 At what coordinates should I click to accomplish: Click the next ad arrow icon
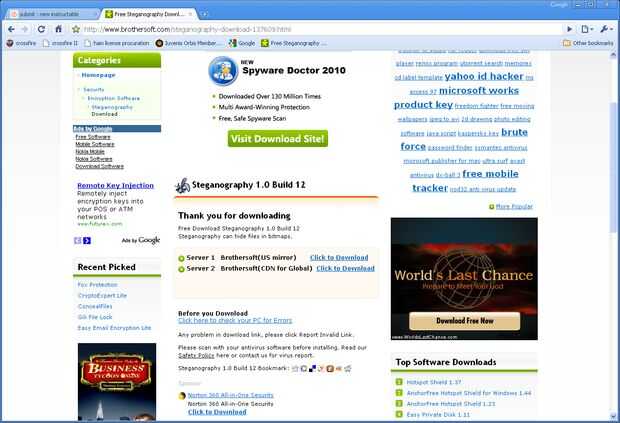[x=87, y=240]
